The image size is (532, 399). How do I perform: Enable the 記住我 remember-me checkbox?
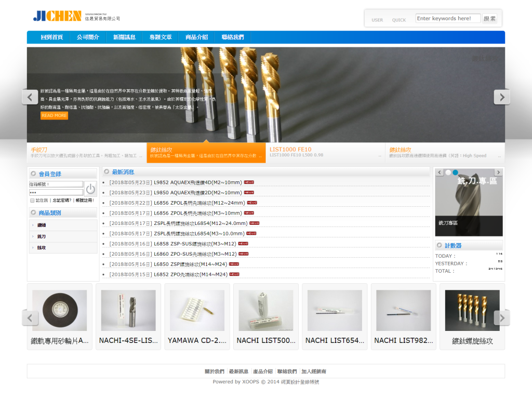pyautogui.click(x=32, y=200)
